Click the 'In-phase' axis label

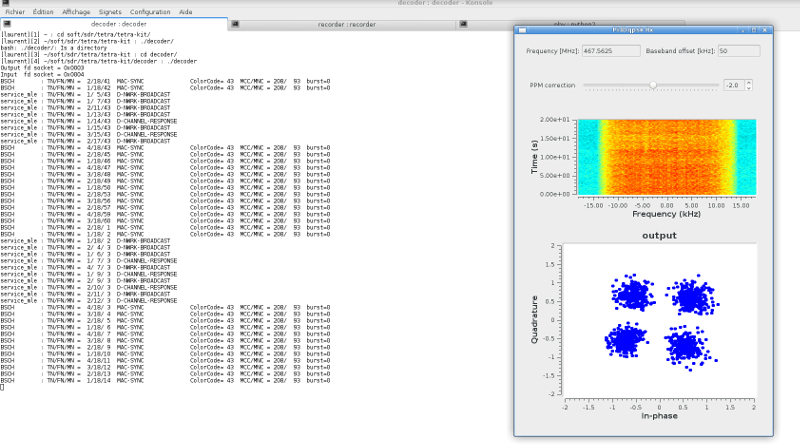pyautogui.click(x=659, y=416)
